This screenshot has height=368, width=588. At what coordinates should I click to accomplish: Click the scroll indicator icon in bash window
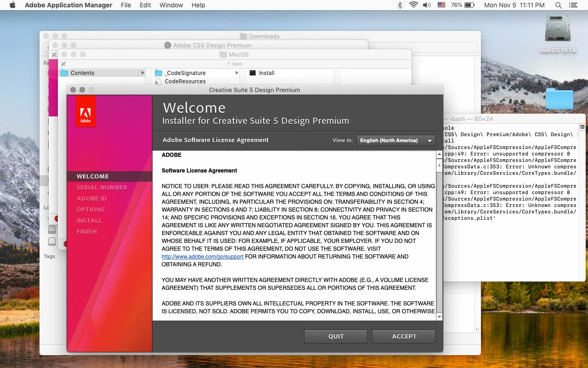coord(582,127)
